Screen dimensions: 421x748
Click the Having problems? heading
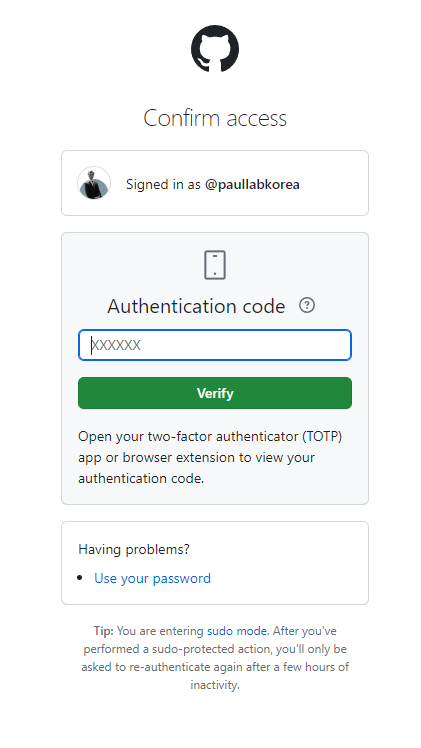click(134, 549)
